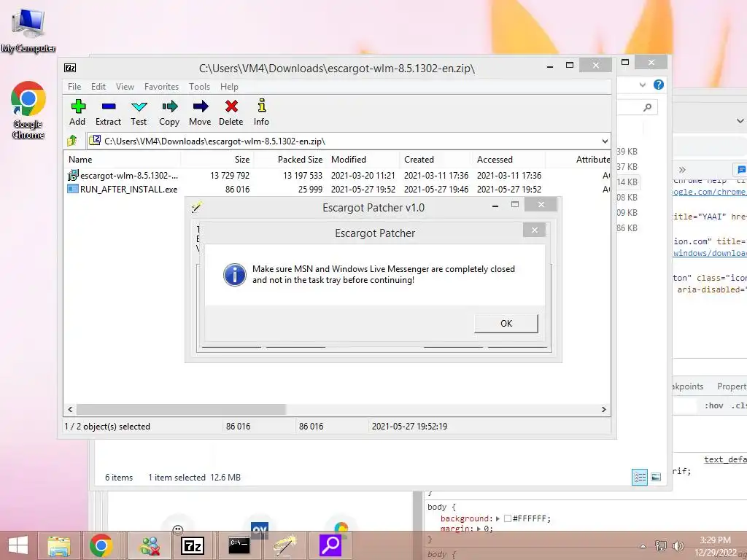The image size is (747, 560).
Task: Click the Test toolbar icon
Action: 139,112
